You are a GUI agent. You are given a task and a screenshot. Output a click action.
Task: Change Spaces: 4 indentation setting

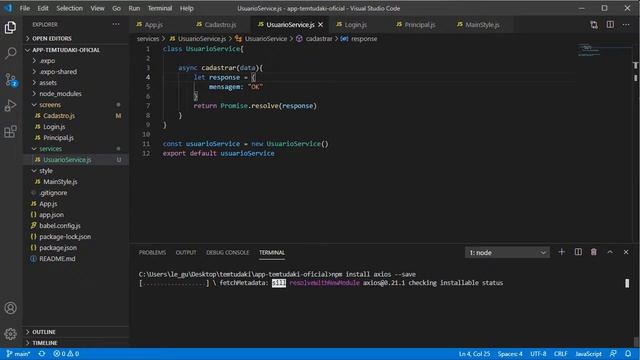pyautogui.click(x=510, y=354)
